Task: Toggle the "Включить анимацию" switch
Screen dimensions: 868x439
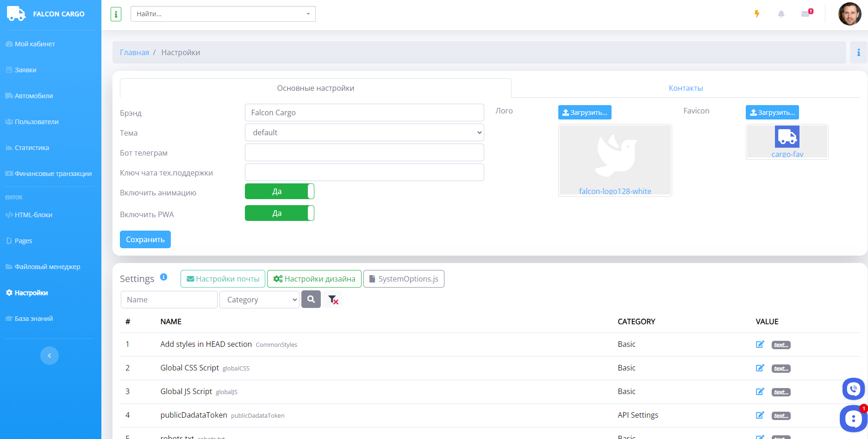Action: 279,192
